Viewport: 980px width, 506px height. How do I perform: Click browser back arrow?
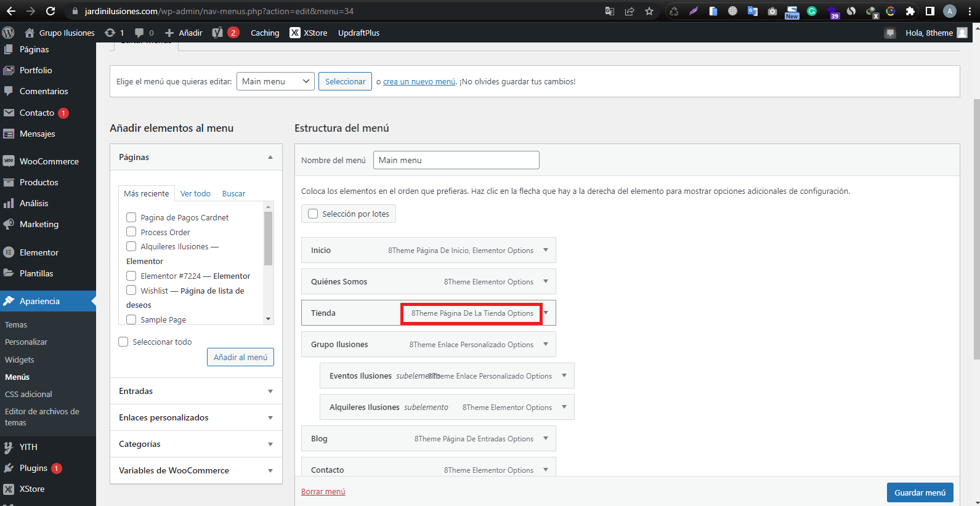(x=10, y=11)
